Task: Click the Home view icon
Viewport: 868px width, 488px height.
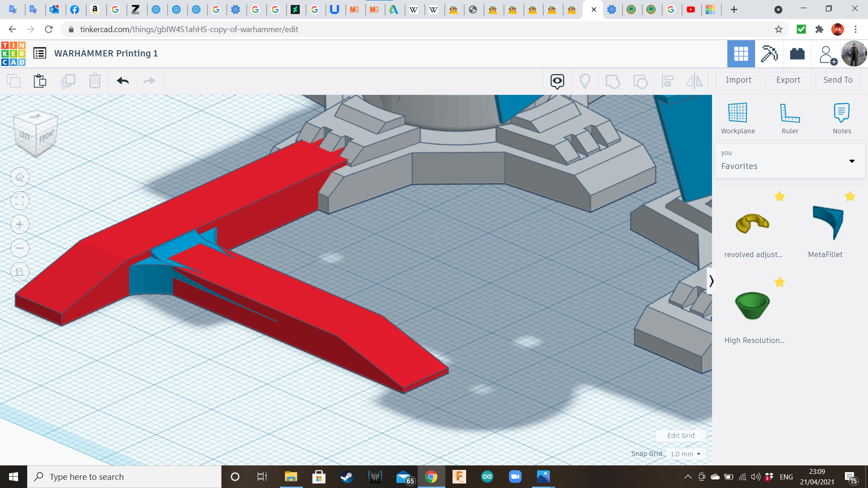Action: pos(20,177)
